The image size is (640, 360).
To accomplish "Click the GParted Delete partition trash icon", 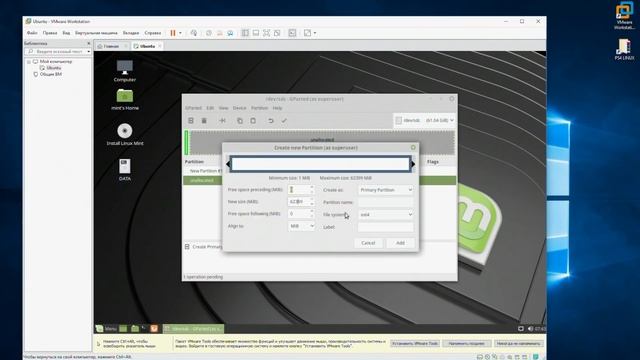I will (204, 120).
